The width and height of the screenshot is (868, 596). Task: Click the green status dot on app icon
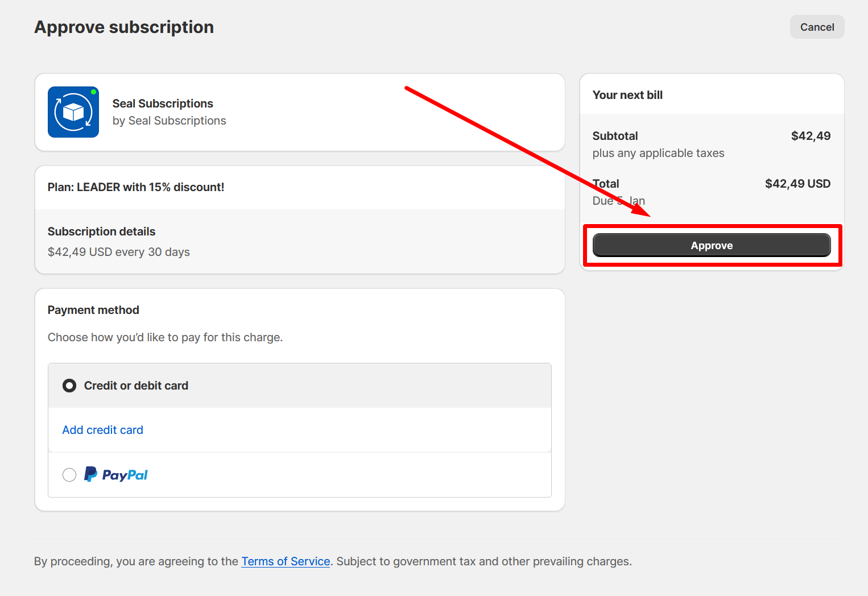click(x=93, y=92)
